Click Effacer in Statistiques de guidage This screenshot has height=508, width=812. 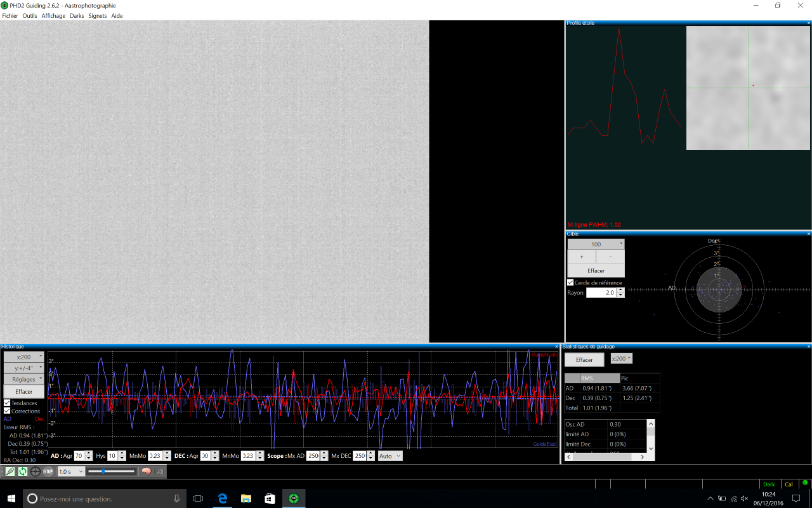click(x=584, y=359)
